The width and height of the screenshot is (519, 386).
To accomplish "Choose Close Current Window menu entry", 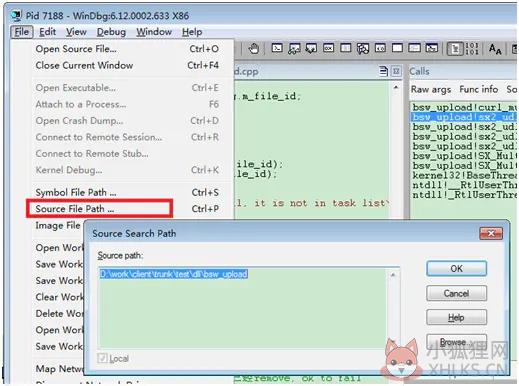I will [x=127, y=65].
